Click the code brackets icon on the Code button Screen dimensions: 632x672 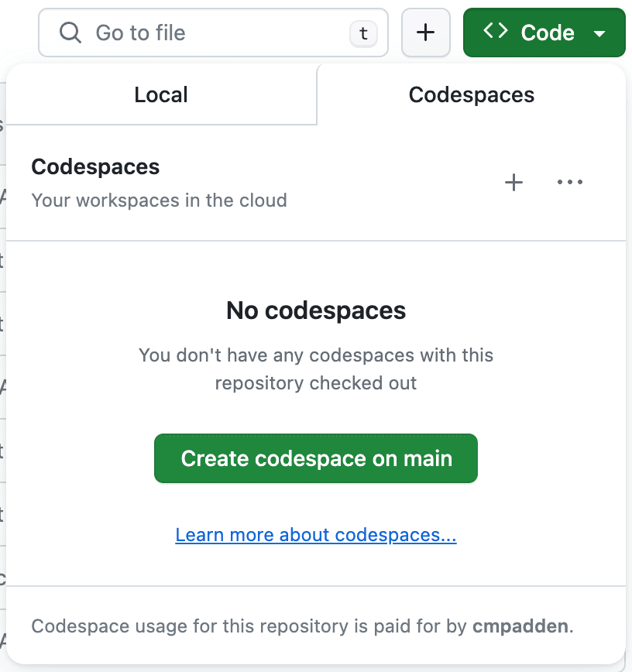[x=494, y=32]
